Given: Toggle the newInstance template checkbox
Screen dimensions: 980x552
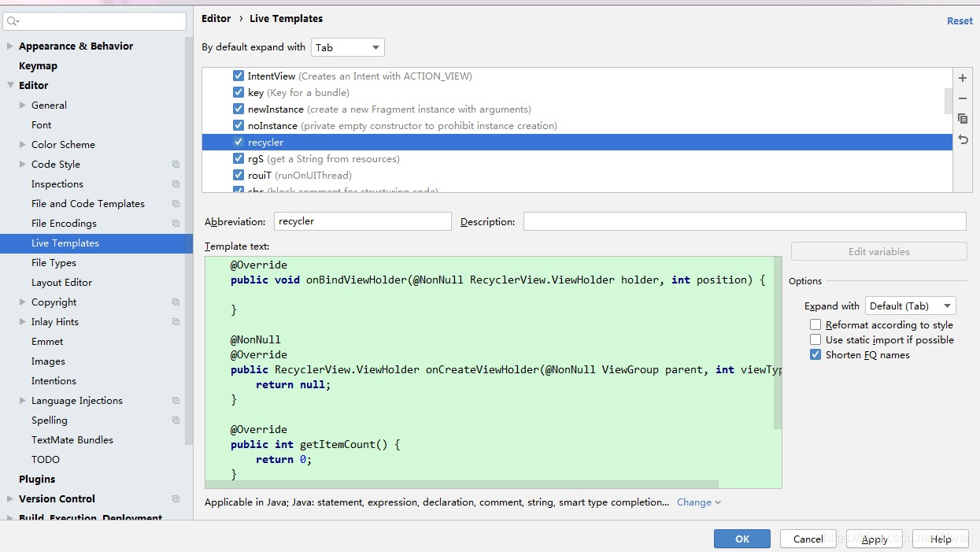Looking at the screenshot, I should point(239,109).
